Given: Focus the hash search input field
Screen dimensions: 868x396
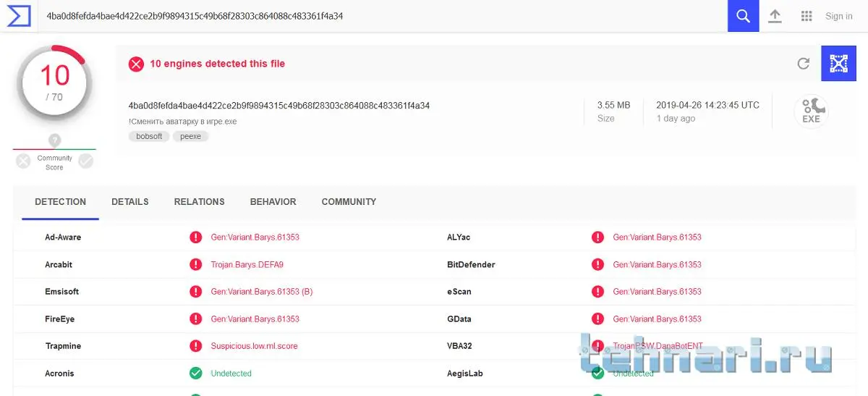Looking at the screenshot, I should pyautogui.click(x=382, y=16).
